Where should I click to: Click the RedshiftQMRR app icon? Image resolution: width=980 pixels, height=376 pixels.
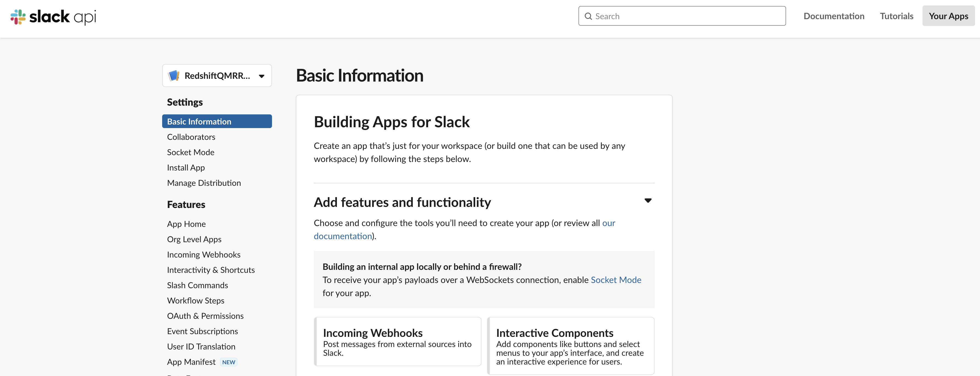coord(174,76)
